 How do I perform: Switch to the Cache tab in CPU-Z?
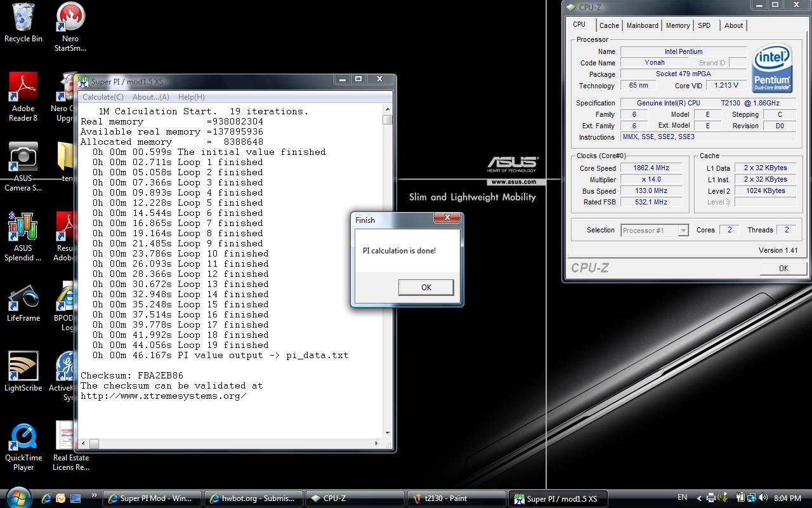pyautogui.click(x=609, y=25)
